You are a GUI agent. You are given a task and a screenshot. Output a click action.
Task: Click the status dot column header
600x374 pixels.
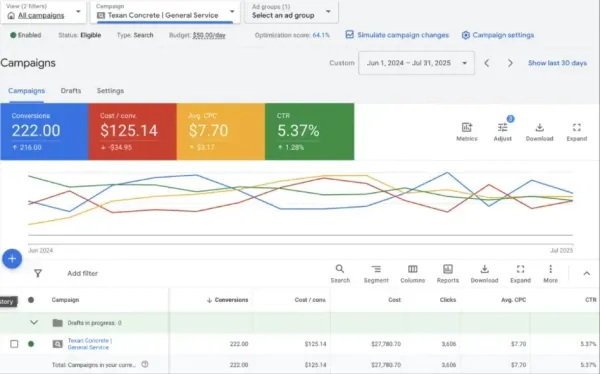click(x=31, y=300)
